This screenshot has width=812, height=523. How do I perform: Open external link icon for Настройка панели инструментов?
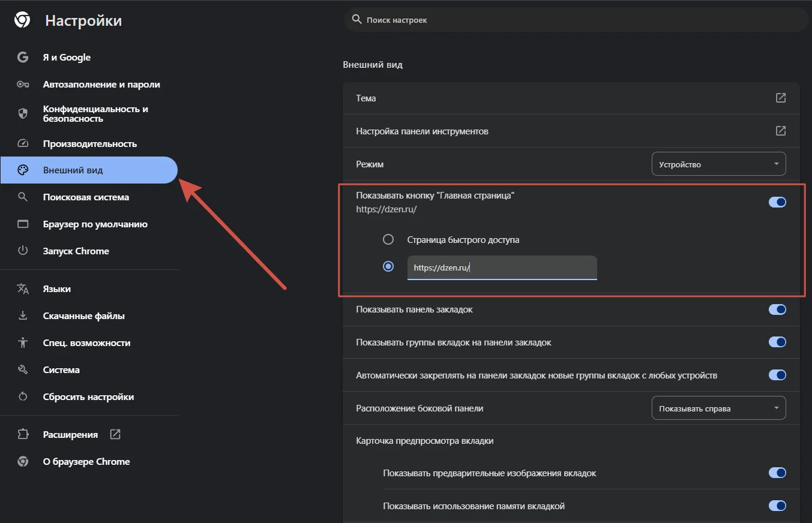click(x=781, y=131)
